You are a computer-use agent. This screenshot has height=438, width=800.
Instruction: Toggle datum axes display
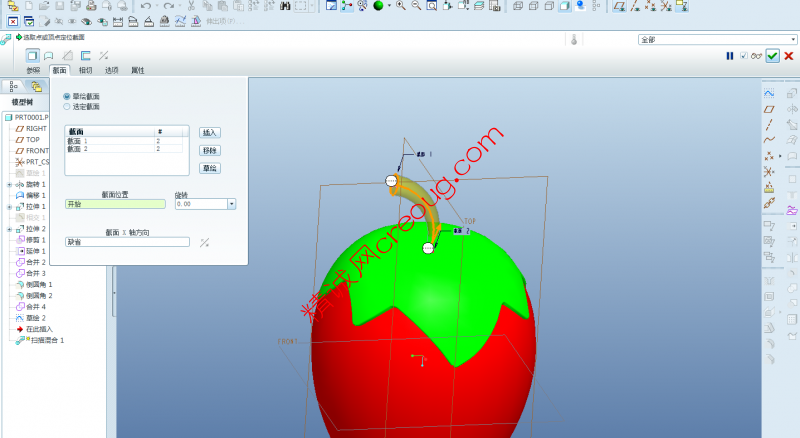(635, 6)
